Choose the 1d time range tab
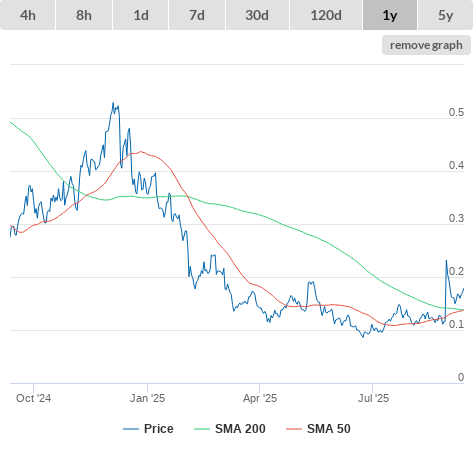The image size is (474, 455). (x=141, y=15)
